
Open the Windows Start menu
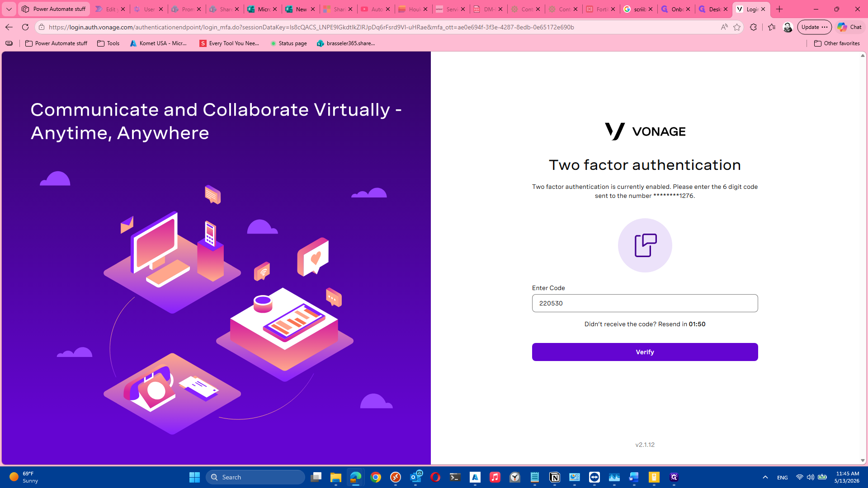point(194,477)
